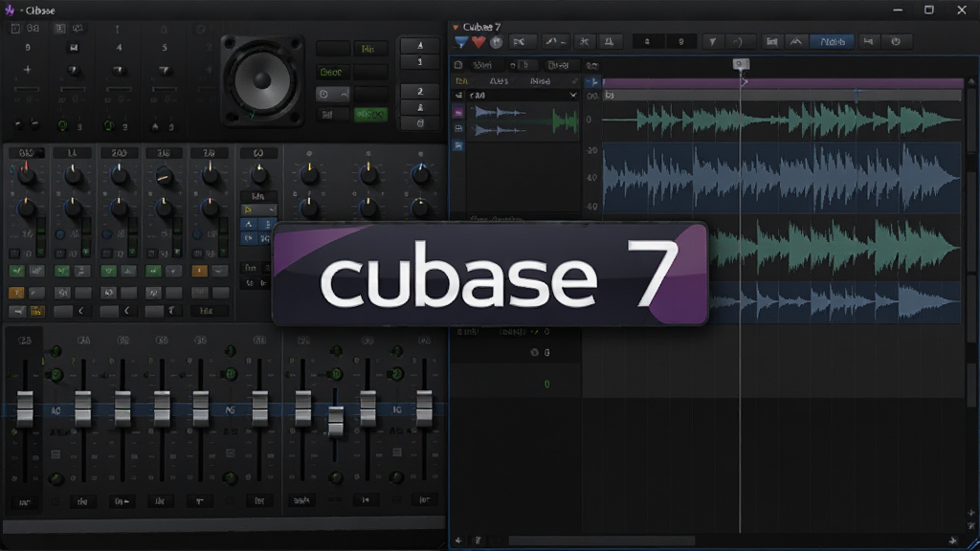The image size is (980, 551).
Task: Click the knob under the 60 value display
Action: coord(258,176)
